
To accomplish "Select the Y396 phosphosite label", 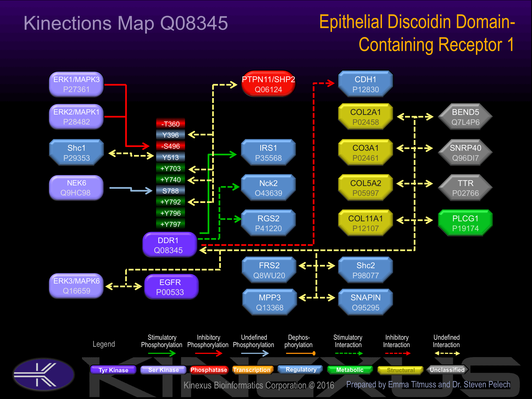I will pos(170,135).
